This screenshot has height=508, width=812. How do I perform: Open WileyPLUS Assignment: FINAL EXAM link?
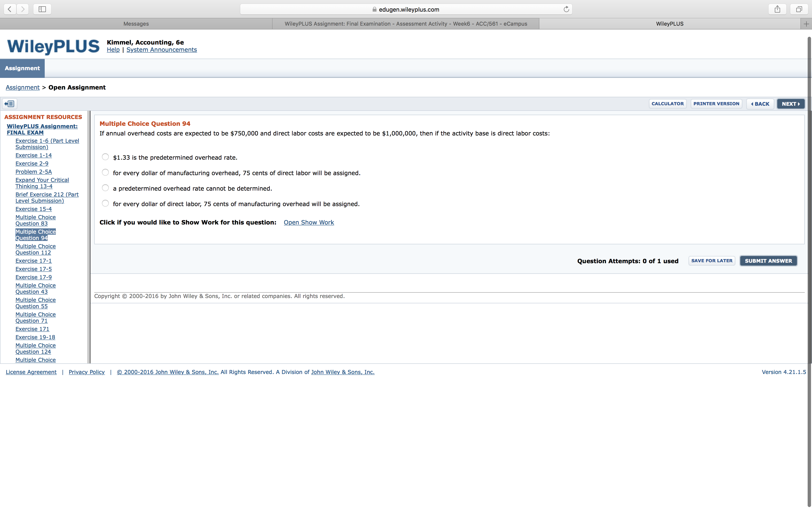pos(42,129)
